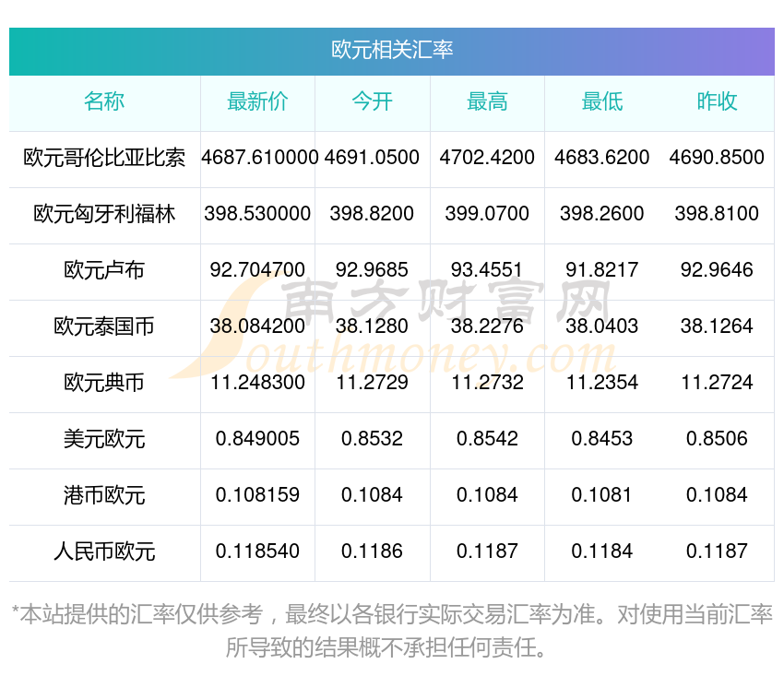
Task: Click latest price 0.108159
Action: tap(257, 495)
